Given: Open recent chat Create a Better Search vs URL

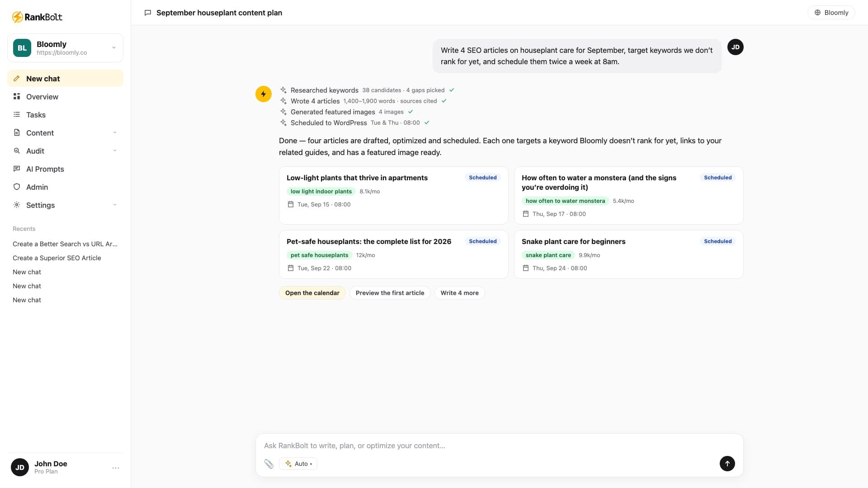Looking at the screenshot, I should [65, 244].
